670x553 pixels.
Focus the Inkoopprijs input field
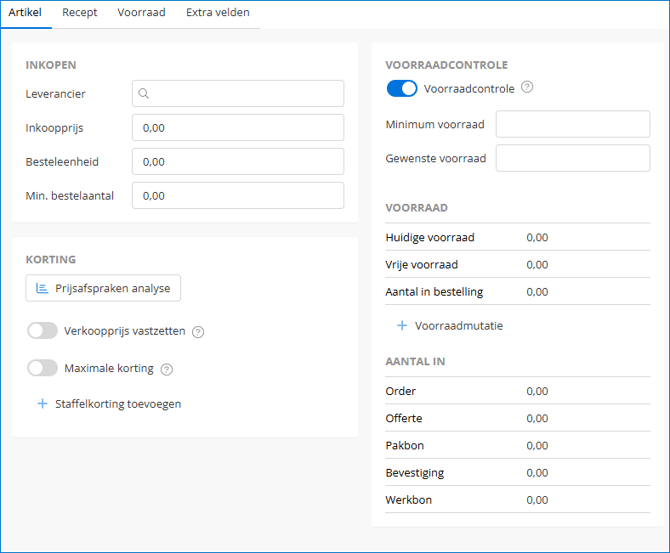pyautogui.click(x=238, y=128)
